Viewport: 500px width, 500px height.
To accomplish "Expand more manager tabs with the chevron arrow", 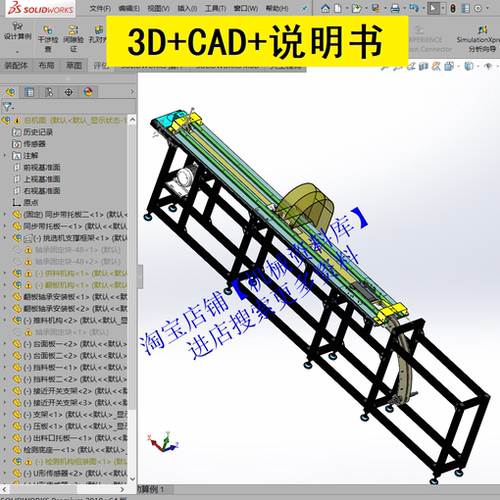I will click(x=132, y=91).
